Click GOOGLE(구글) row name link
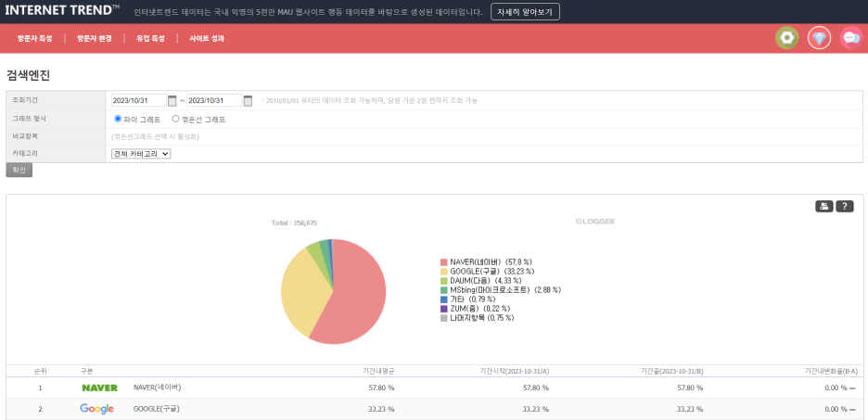Image resolution: width=868 pixels, height=420 pixels. click(157, 409)
